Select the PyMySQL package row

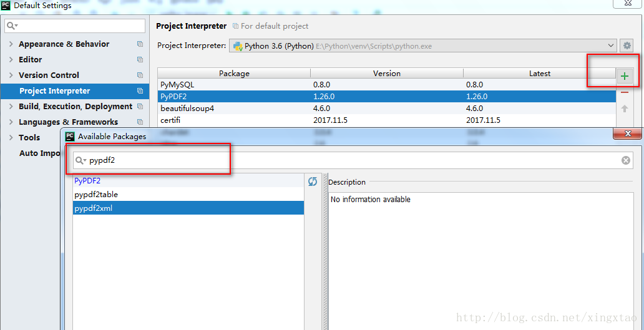pos(173,85)
